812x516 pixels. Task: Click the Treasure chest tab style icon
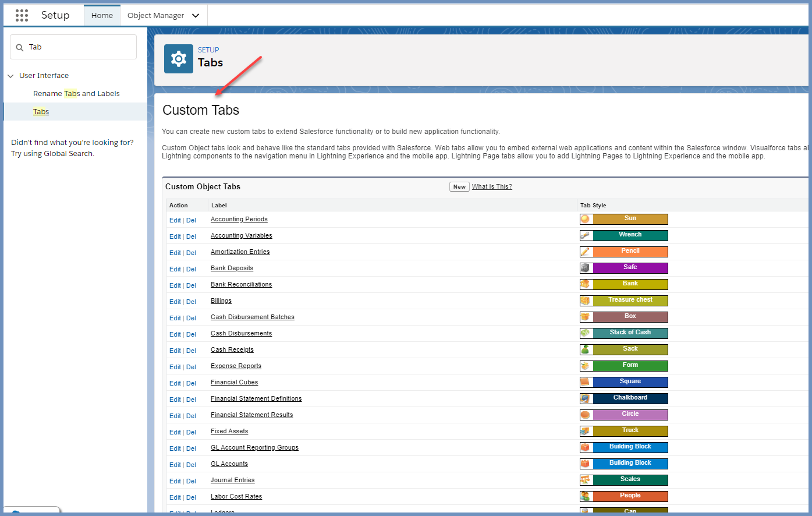click(586, 301)
